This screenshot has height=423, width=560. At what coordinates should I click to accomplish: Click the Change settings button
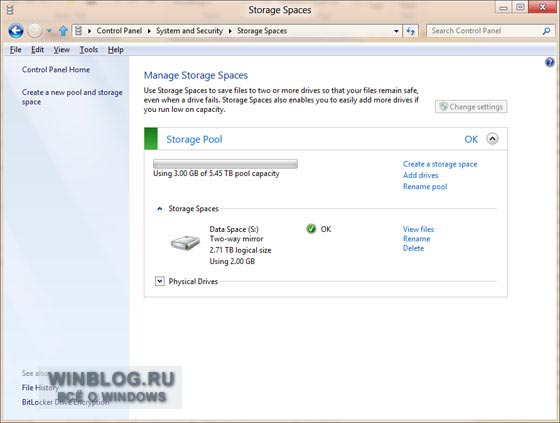point(471,106)
